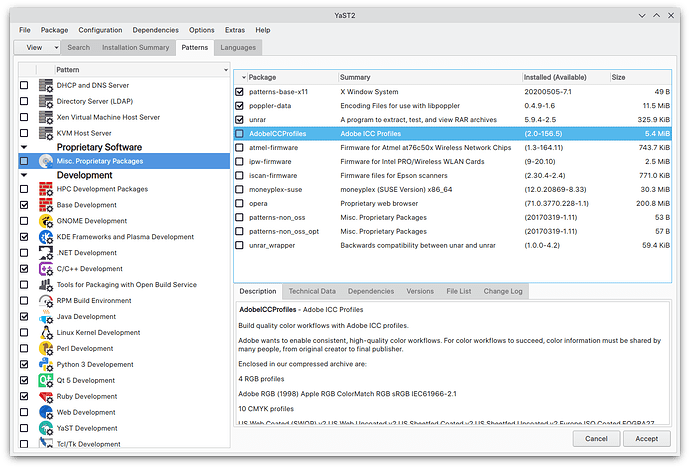Click the Pattern column sort arrow

226,70
